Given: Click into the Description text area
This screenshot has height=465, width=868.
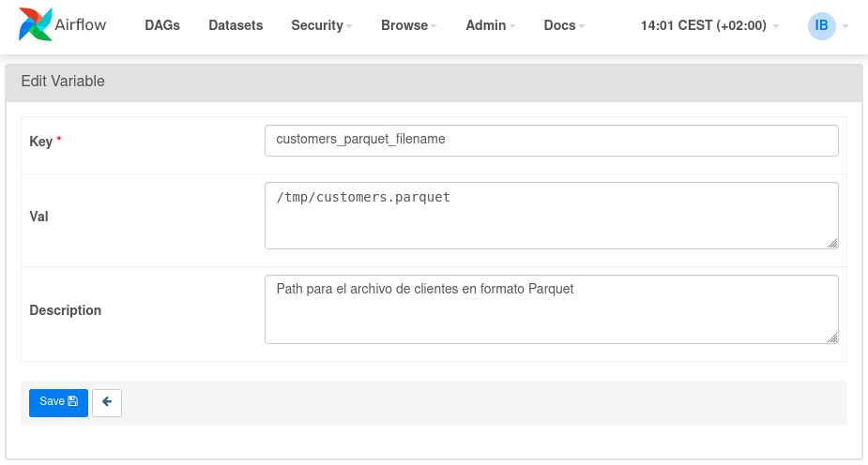Looking at the screenshot, I should tap(552, 309).
